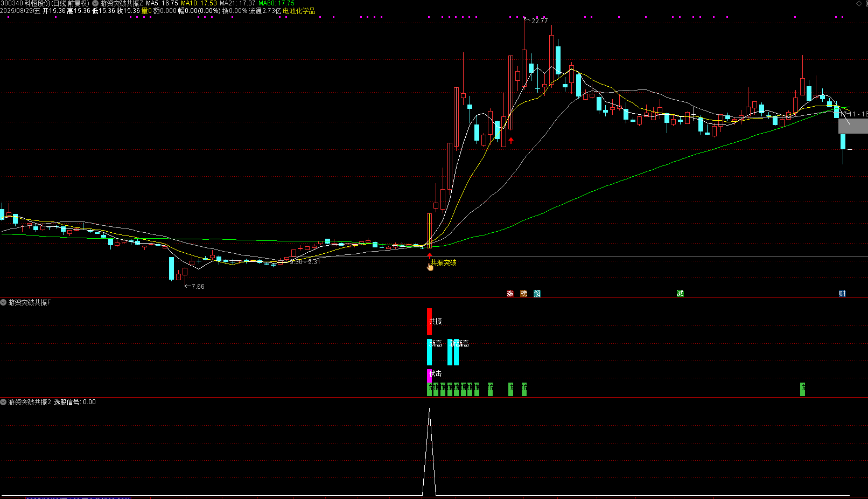The width and height of the screenshot is (868, 499).
Task: Expand the 游资突破共振F indicator menu
Action: [x=4, y=303]
